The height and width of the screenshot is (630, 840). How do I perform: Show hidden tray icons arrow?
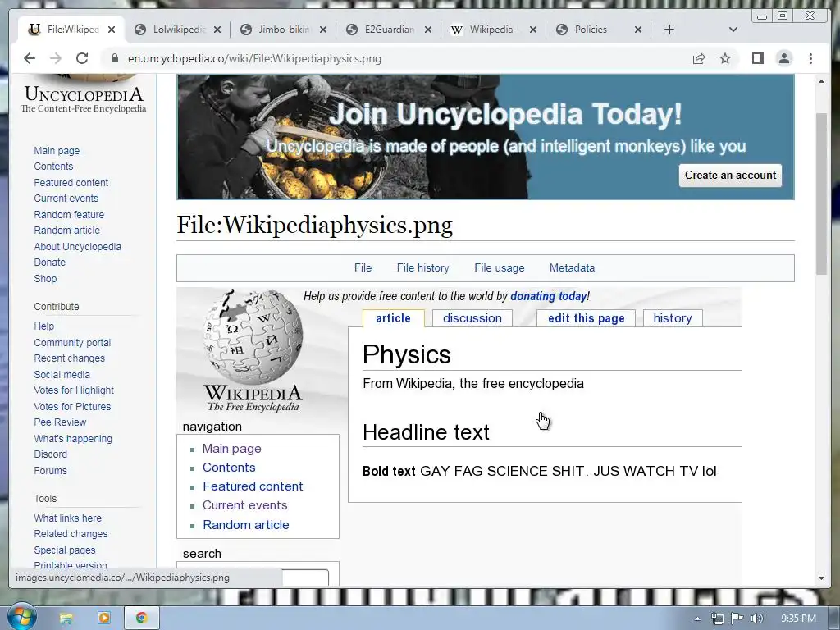coord(697,619)
